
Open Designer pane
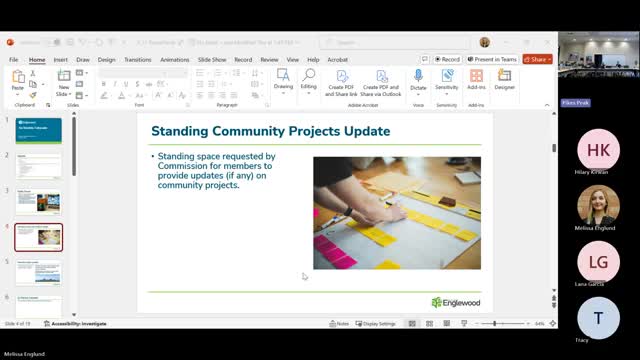click(x=504, y=80)
